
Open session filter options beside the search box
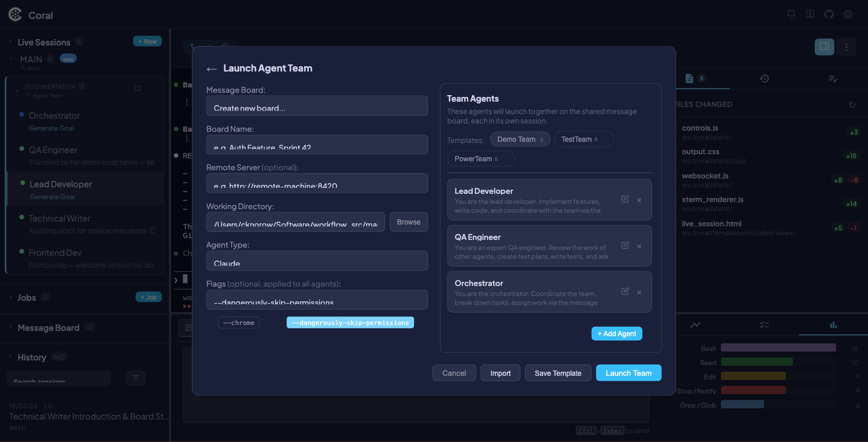(135, 378)
